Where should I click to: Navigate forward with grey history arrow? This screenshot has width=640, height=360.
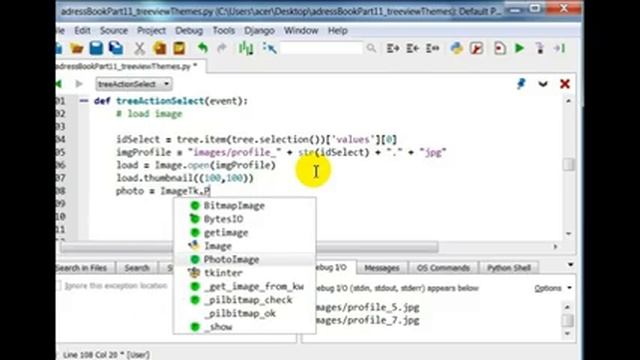tap(79, 84)
